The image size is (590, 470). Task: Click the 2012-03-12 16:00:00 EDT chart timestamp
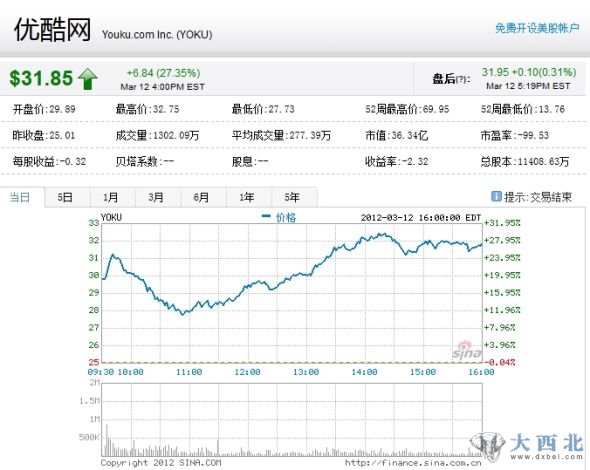coord(421,218)
